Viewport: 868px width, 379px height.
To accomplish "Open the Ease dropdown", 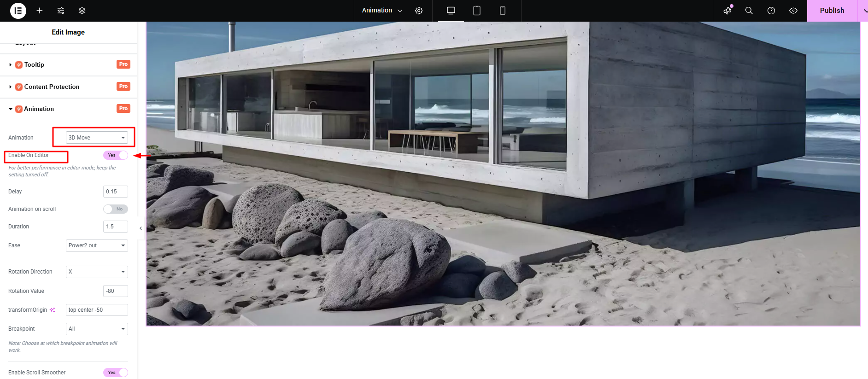I will pyautogui.click(x=97, y=245).
